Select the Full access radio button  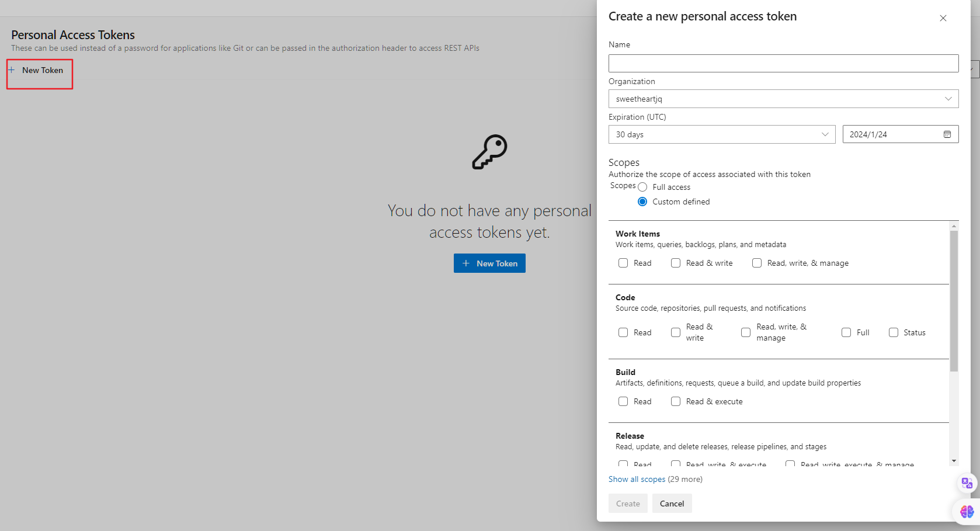coord(642,187)
